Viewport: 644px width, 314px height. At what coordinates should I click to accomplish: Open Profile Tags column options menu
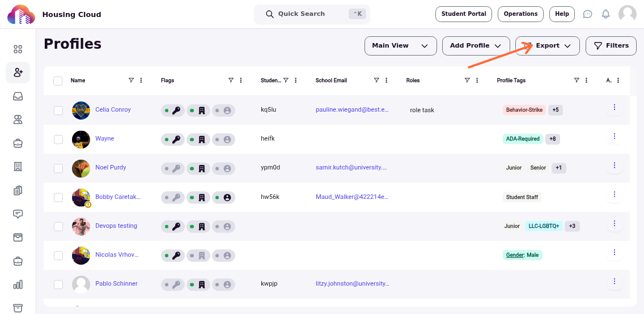(587, 80)
